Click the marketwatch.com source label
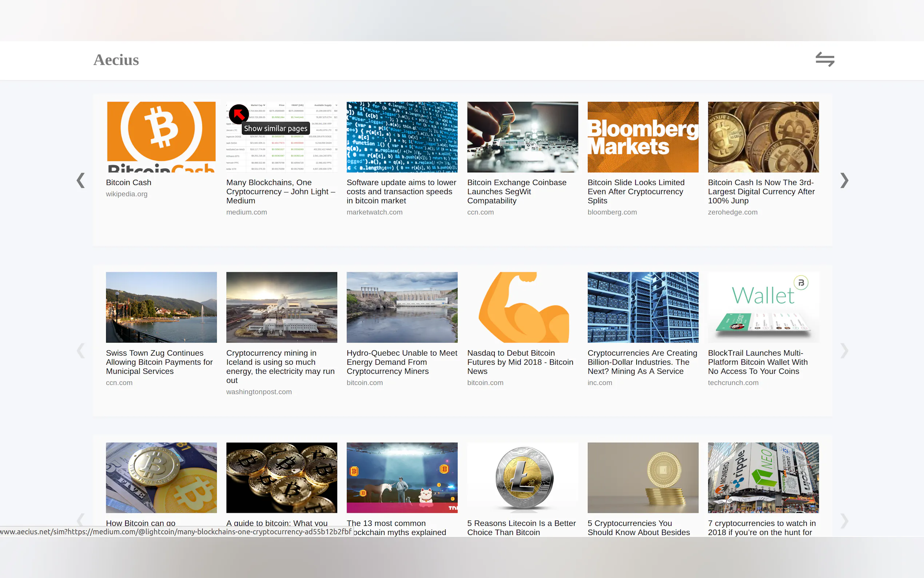Image resolution: width=924 pixels, height=578 pixels. point(374,212)
